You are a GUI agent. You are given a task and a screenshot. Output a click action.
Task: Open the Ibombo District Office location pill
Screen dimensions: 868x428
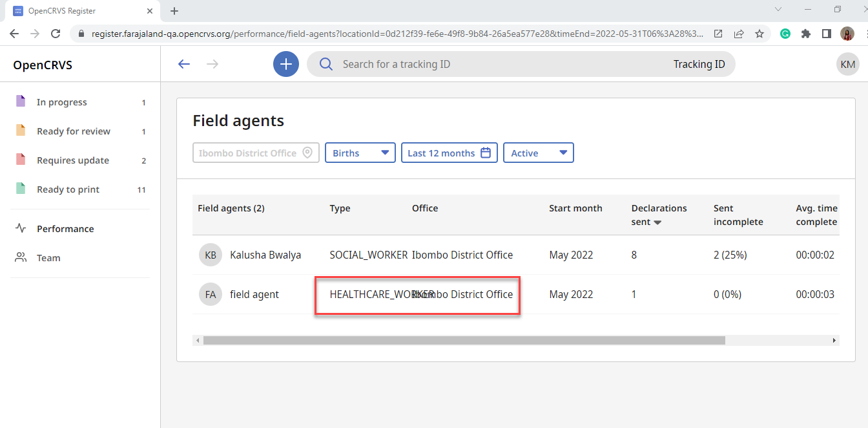click(255, 153)
